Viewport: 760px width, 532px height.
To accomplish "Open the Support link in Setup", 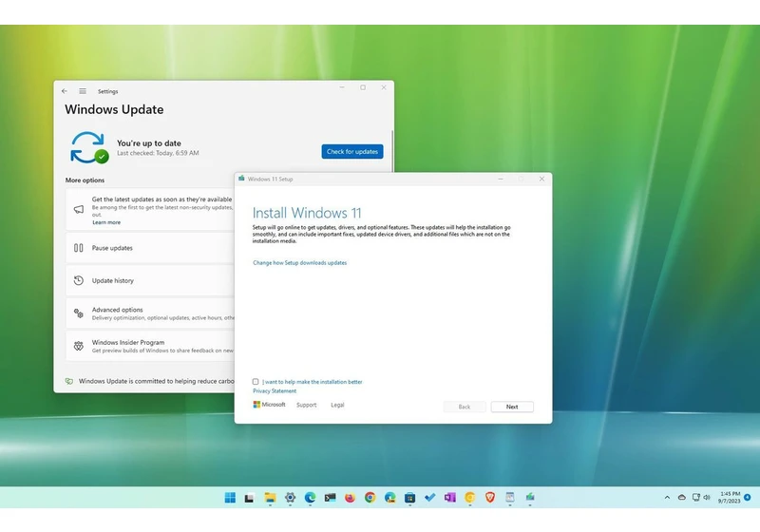I will 306,405.
